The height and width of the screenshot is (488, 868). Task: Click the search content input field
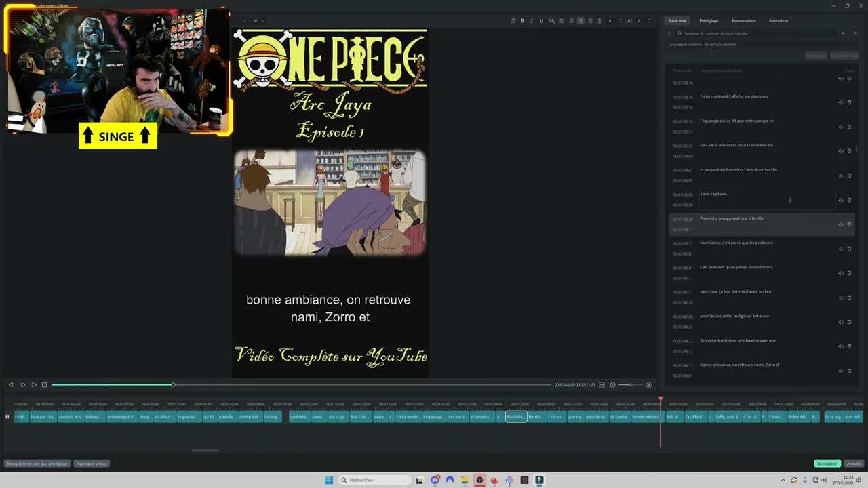pyautogui.click(x=756, y=33)
